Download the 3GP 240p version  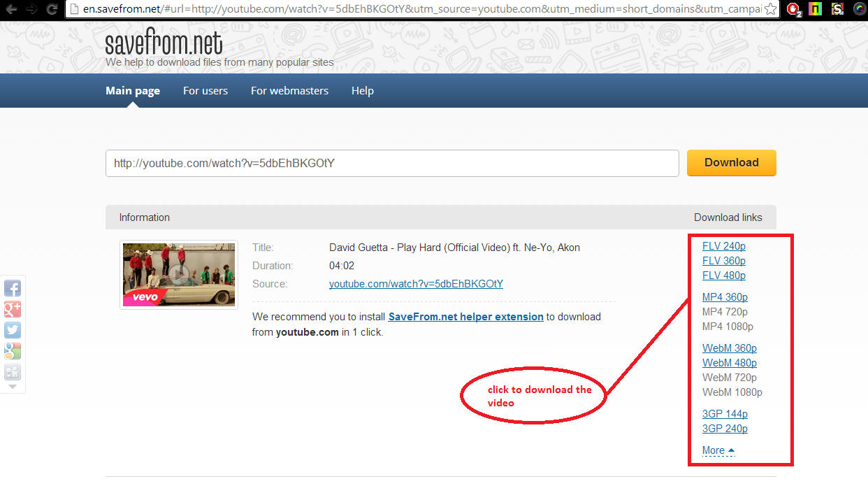coord(725,429)
